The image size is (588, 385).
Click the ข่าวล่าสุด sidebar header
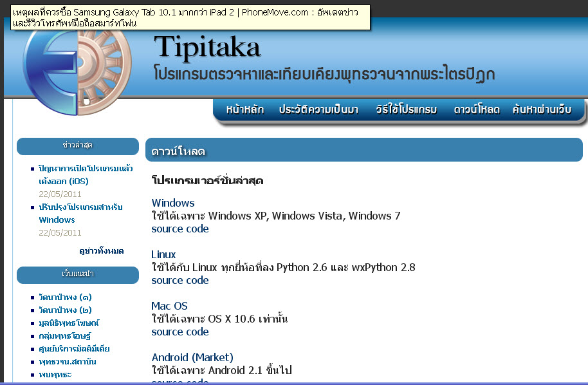tap(78, 146)
